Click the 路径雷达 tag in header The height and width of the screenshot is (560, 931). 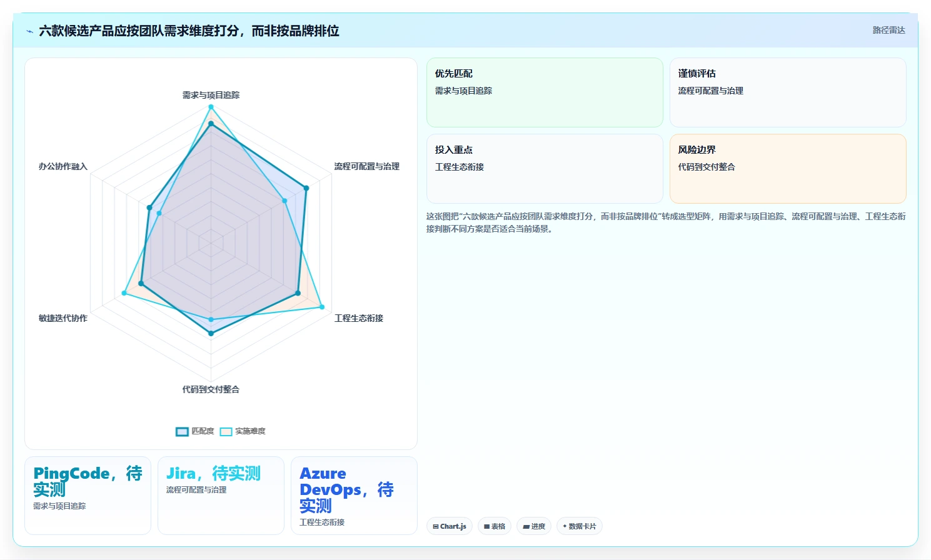coord(888,30)
